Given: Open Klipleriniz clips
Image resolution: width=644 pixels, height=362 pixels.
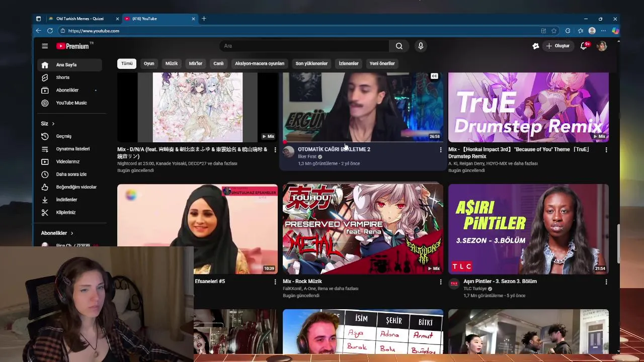Looking at the screenshot, I should click(69, 212).
